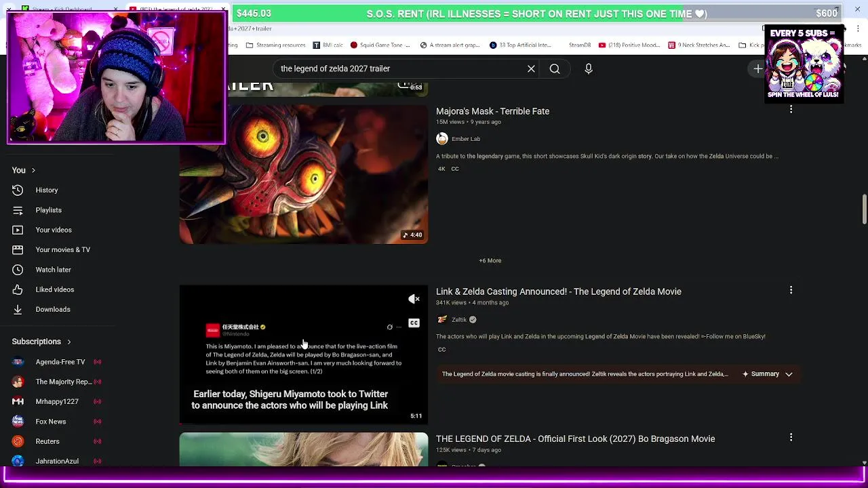
Task: Open the (218) Positive Mood bookmark
Action: click(630, 45)
